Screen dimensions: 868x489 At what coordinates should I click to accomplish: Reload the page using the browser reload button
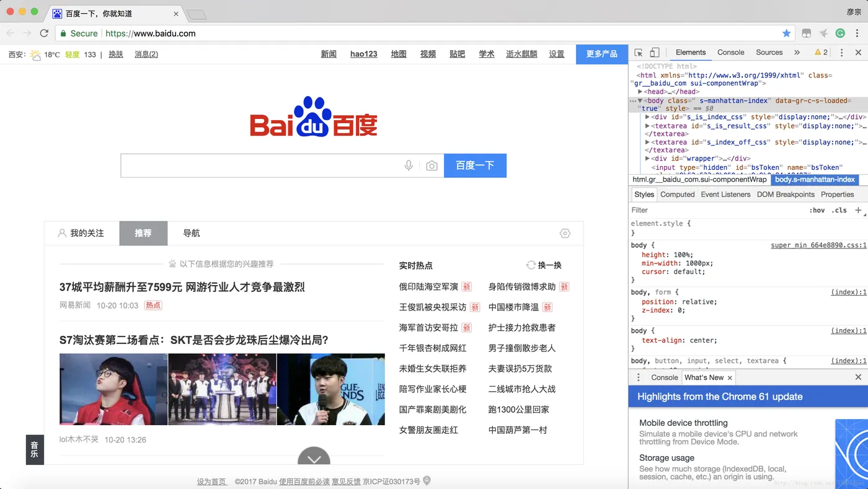coord(44,33)
